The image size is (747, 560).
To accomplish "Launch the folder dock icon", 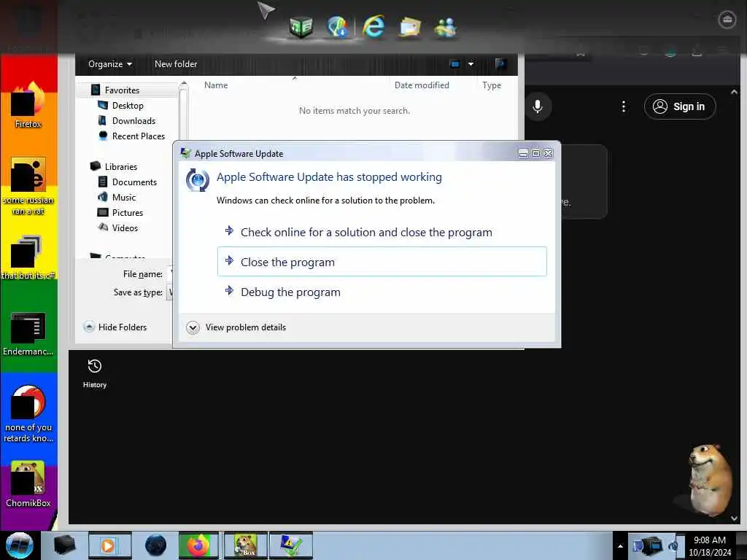I will pos(410,27).
